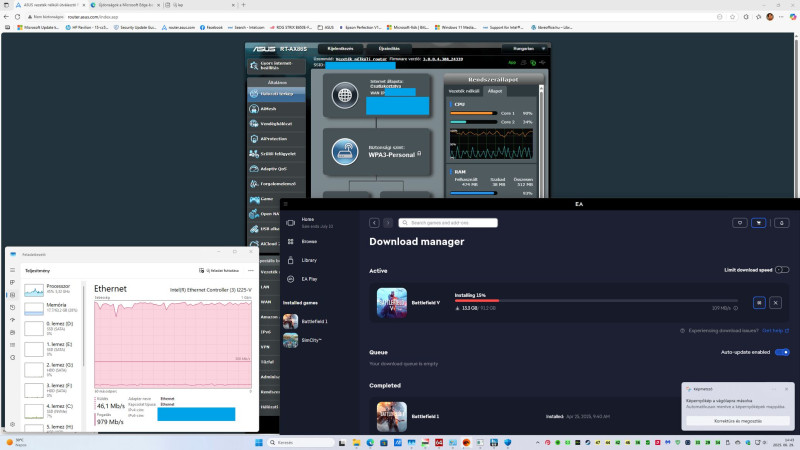The height and width of the screenshot is (450, 800).
Task: Open the router VPN menu item
Action: coord(268,347)
